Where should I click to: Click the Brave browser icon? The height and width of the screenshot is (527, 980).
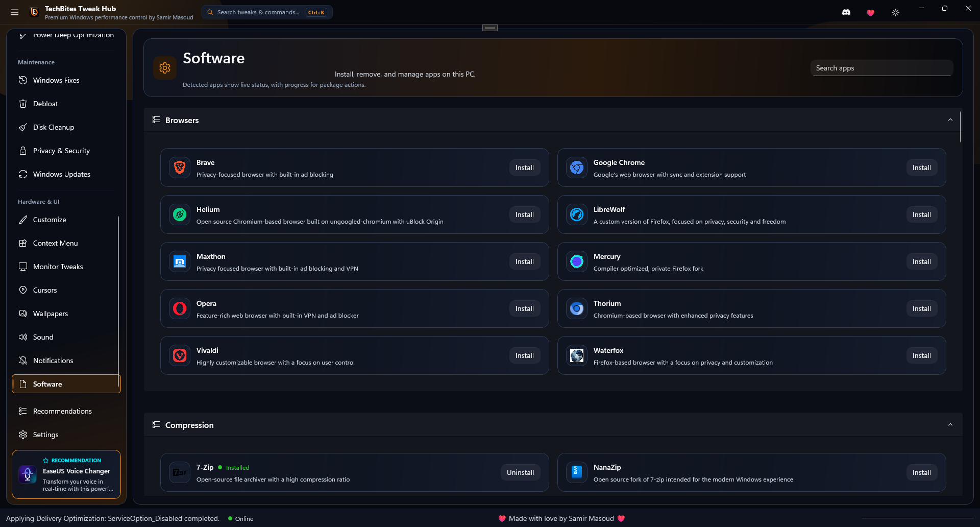pyautogui.click(x=180, y=167)
